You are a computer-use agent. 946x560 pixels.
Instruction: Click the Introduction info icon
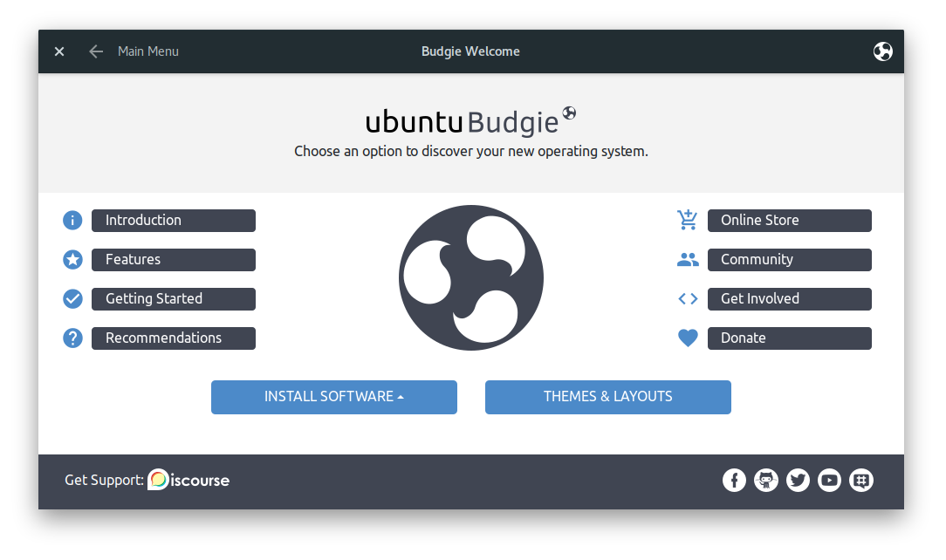[72, 221]
